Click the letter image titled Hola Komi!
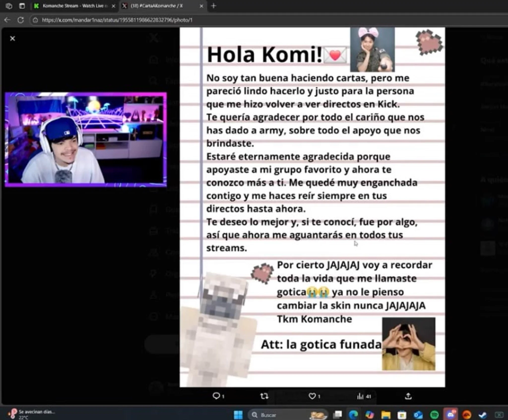The height and width of the screenshot is (420, 508). pyautogui.click(x=312, y=207)
